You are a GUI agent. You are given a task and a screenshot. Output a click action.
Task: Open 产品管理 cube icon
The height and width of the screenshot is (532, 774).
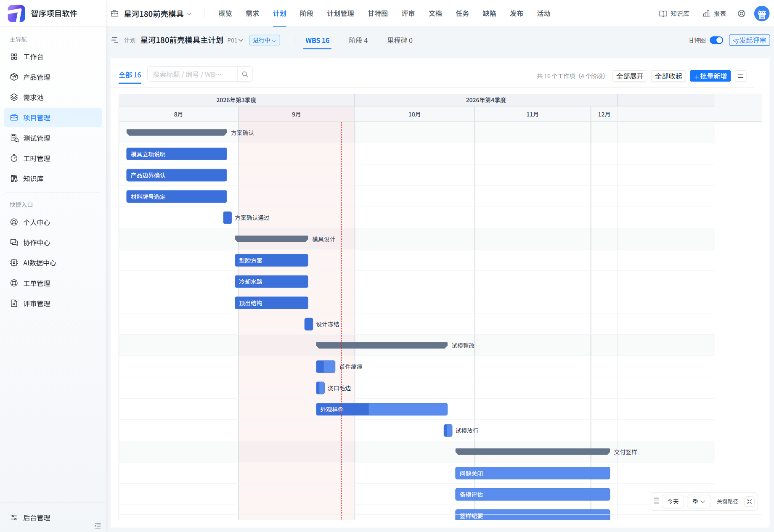(x=14, y=77)
